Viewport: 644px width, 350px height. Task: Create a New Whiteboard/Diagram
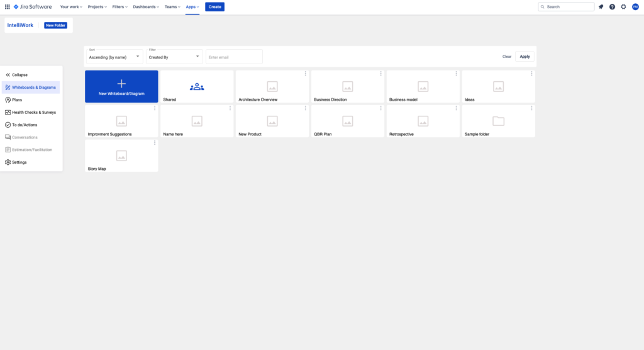(121, 86)
